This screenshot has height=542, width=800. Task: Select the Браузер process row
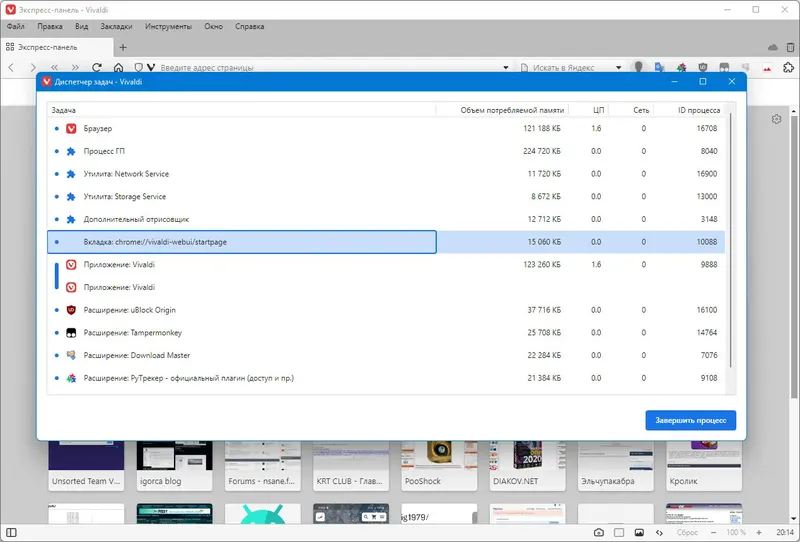coord(386,129)
